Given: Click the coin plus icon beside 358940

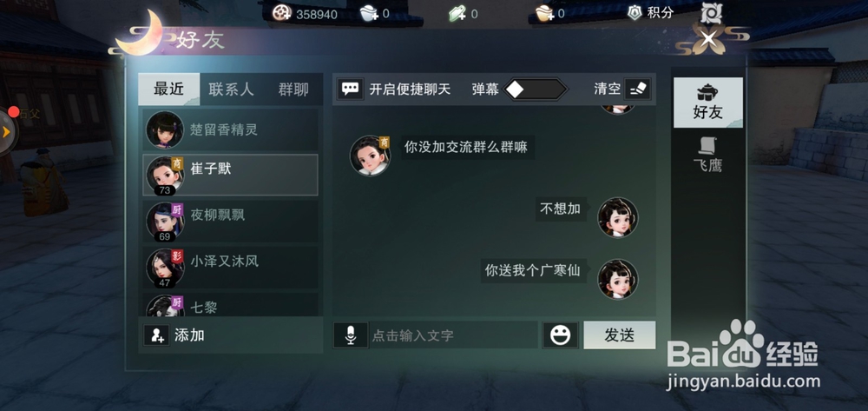Looking at the screenshot, I should point(282,13).
